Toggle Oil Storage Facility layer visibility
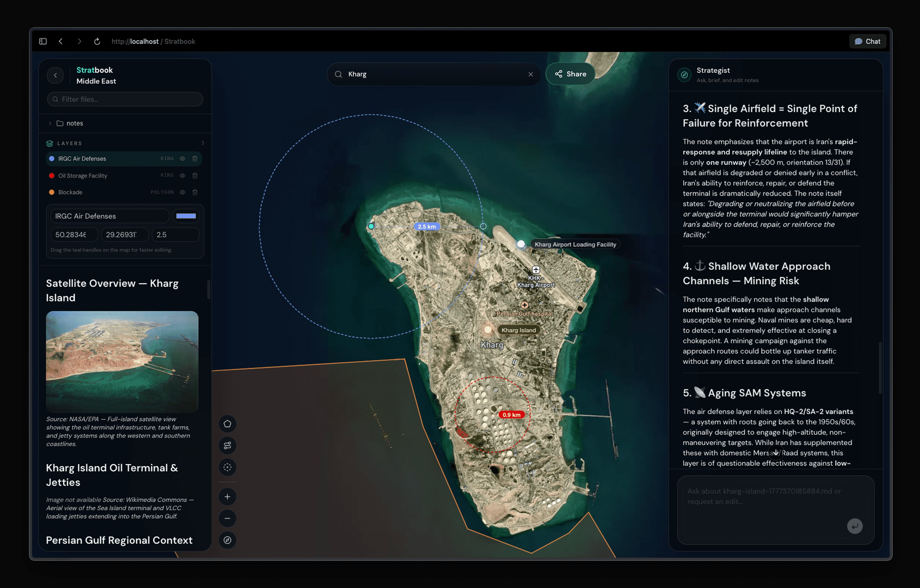The width and height of the screenshot is (920, 588). [183, 176]
